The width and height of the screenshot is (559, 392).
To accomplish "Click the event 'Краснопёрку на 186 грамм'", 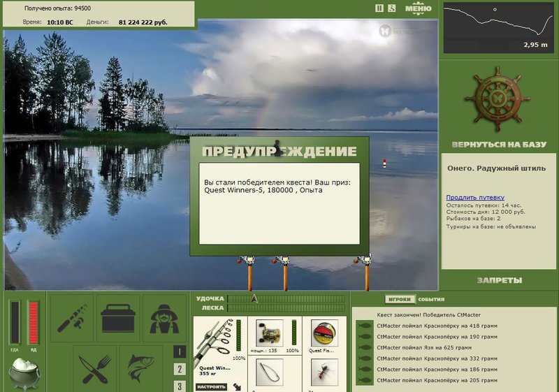I will [437, 370].
